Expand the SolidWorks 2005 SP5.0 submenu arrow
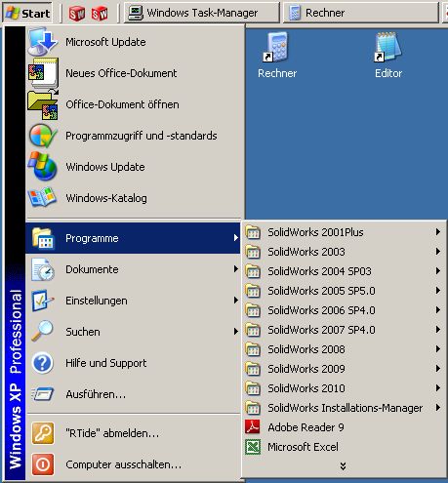The image size is (448, 483). point(438,291)
